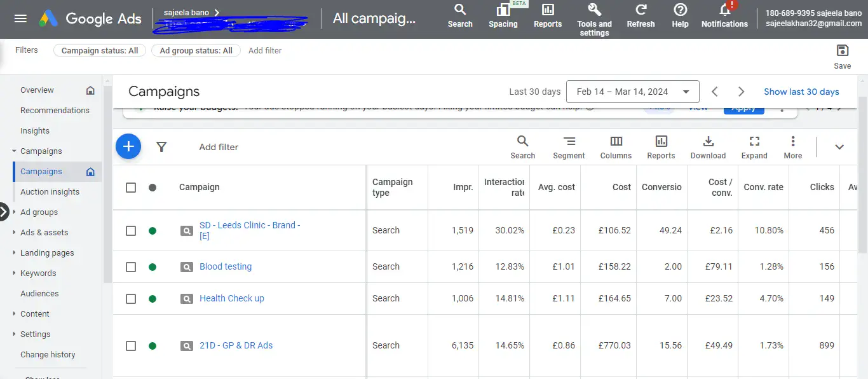Viewport: 868px width, 379px height.
Task: Go to next date range
Action: click(741, 92)
